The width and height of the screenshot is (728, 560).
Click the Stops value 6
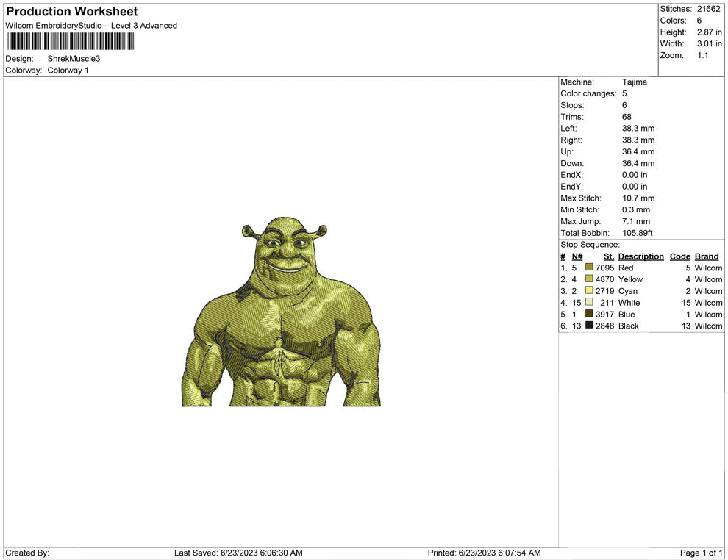(624, 105)
